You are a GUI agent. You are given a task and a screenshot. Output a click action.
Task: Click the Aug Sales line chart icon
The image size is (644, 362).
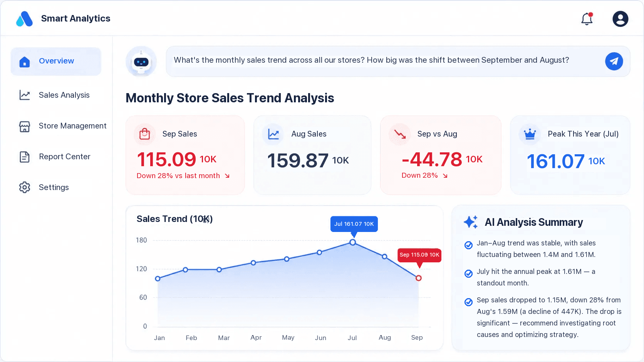coord(273,134)
